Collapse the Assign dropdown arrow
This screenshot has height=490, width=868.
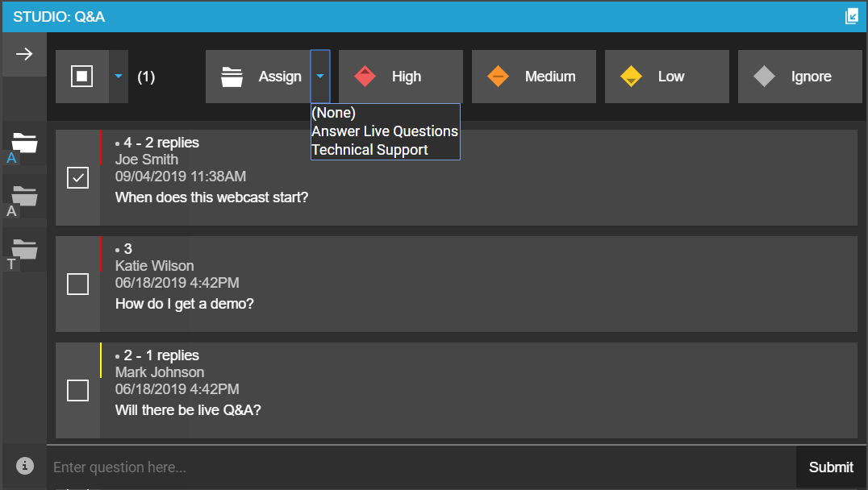pos(320,77)
